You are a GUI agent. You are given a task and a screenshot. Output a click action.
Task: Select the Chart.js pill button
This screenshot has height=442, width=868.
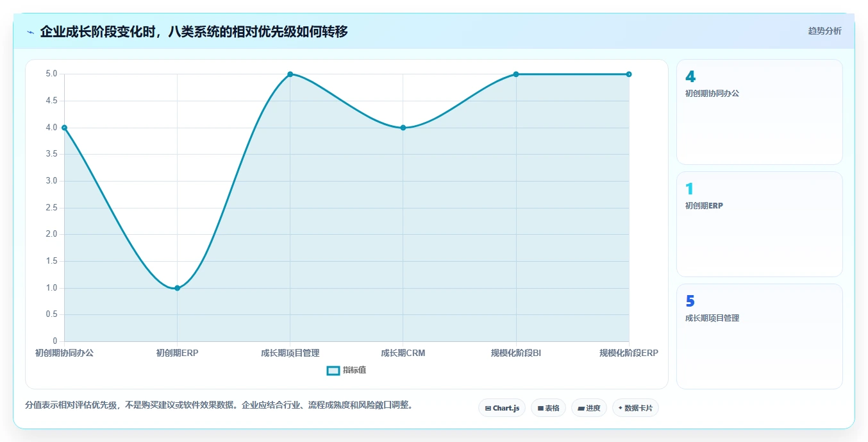(x=502, y=408)
